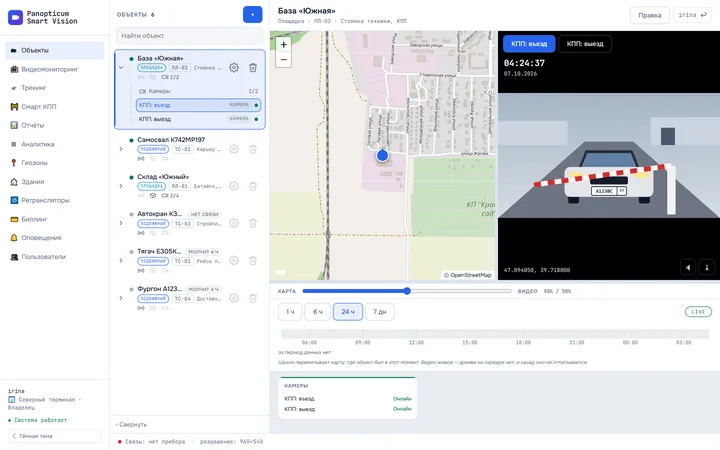Toggle the Тёмная тема switch

point(55,436)
